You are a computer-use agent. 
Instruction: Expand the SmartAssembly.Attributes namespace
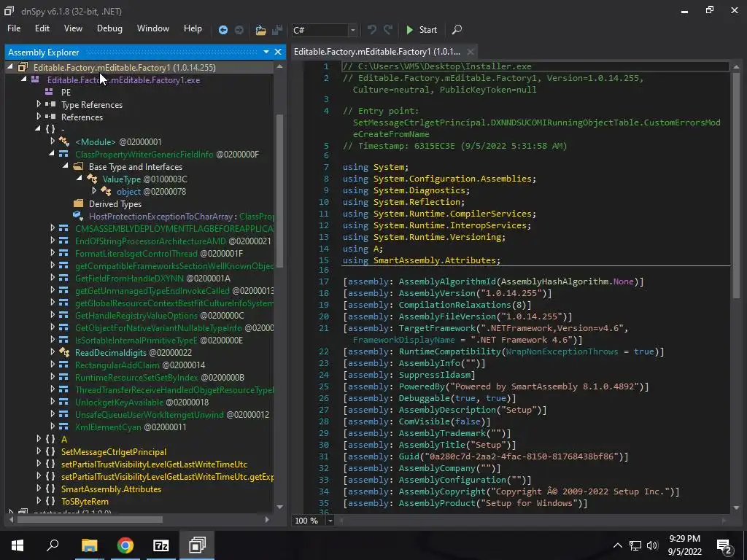point(39,489)
